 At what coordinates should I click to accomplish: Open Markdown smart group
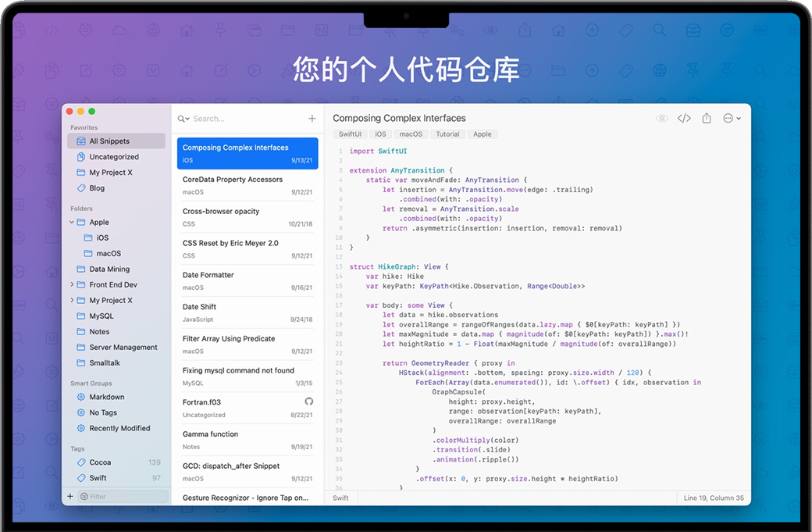[116, 397]
